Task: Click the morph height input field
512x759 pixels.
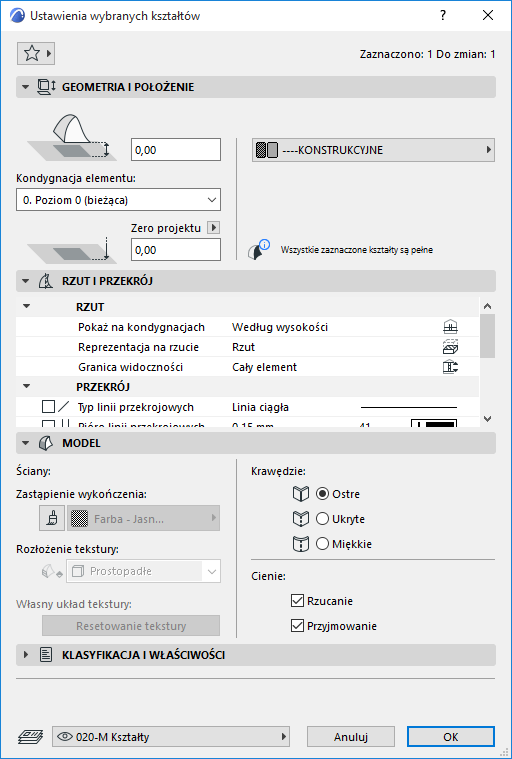Action: point(176,150)
